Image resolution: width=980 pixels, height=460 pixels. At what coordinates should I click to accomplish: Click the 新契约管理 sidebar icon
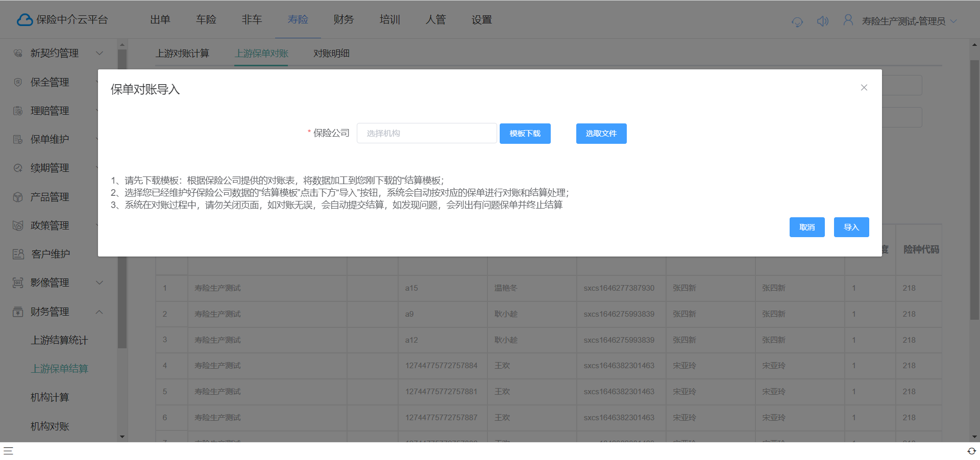click(x=18, y=53)
